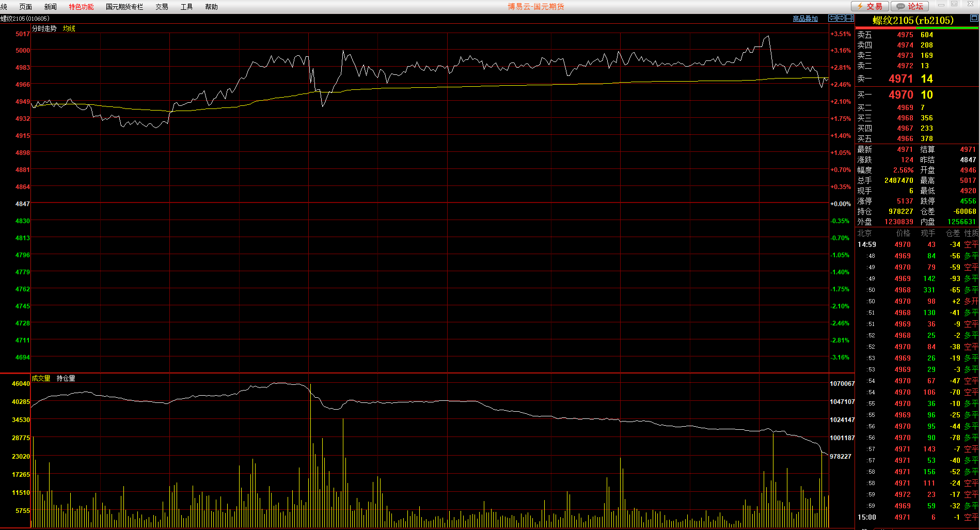
Task: Select the 分时走势 chart label
Action: point(44,28)
